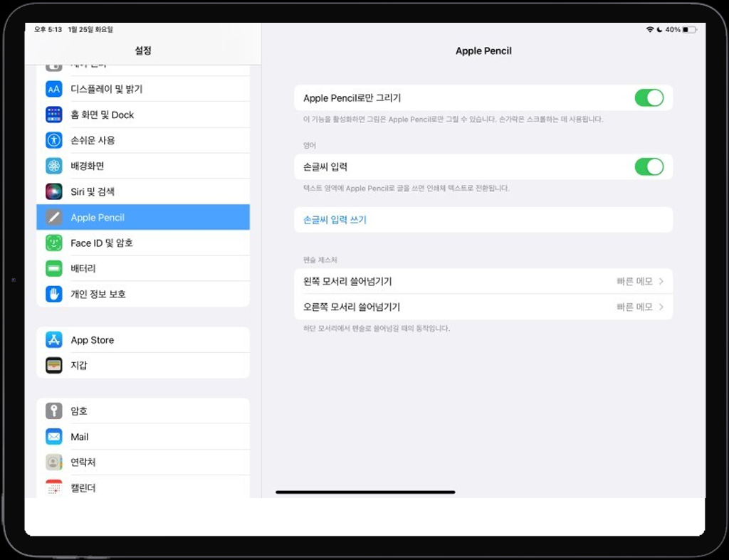
Task: Tap the Home Screen & Dock grid icon
Action: pos(54,115)
